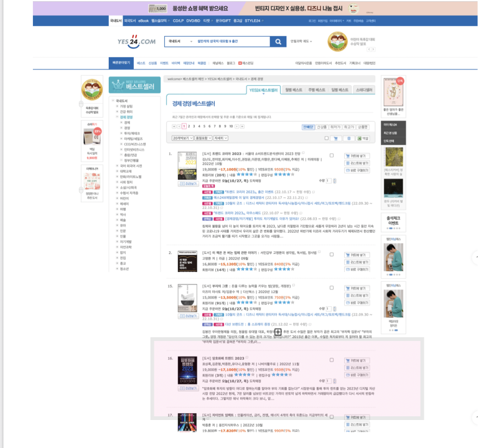Expand the 자기계발 category
The width and height of the screenshot is (481, 448).
(117, 242)
